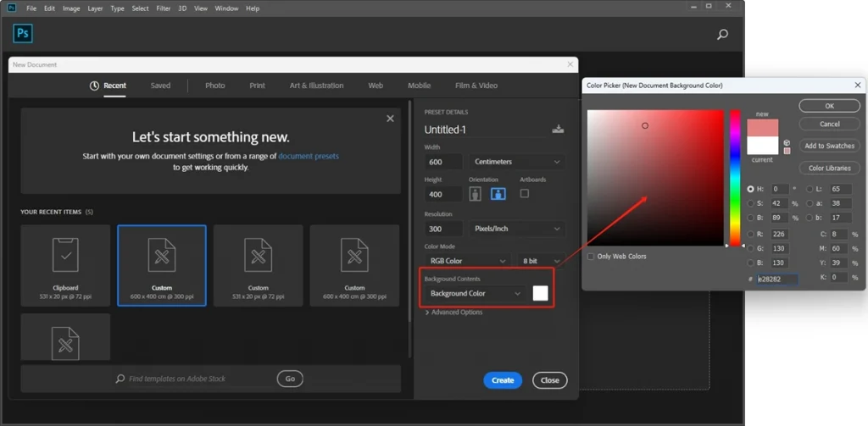Open the Filter menu

tap(163, 8)
